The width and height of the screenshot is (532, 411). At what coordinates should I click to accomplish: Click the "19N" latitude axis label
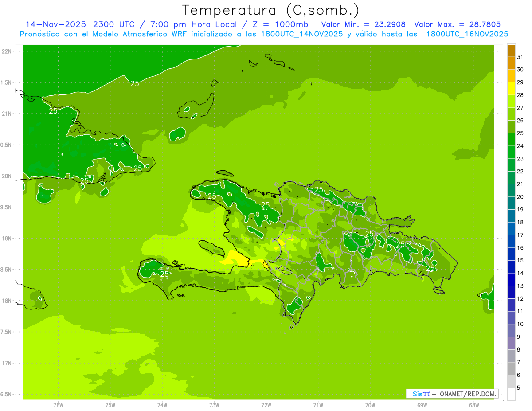coord(8,239)
